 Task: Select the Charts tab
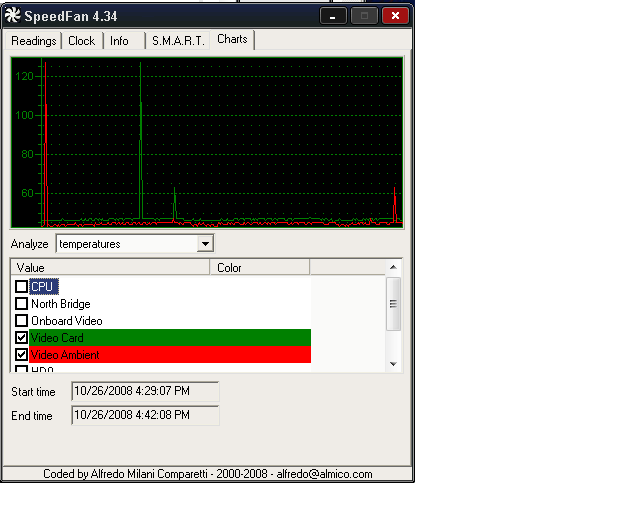pos(232,39)
